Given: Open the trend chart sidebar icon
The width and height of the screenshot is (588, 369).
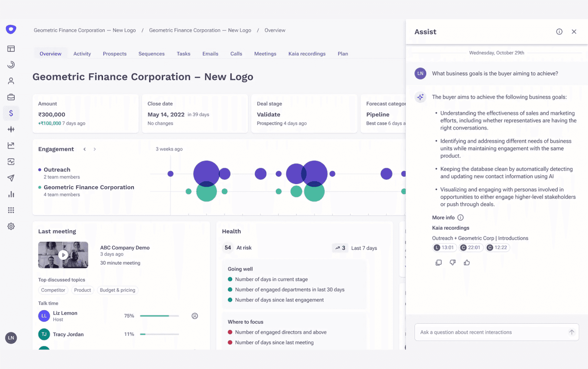Looking at the screenshot, I should (11, 146).
